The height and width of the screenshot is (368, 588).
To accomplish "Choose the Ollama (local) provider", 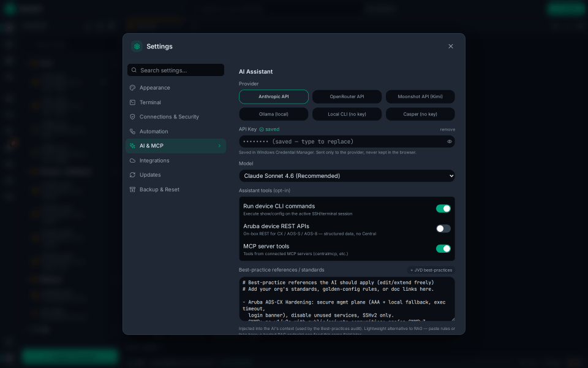I will pos(274,114).
